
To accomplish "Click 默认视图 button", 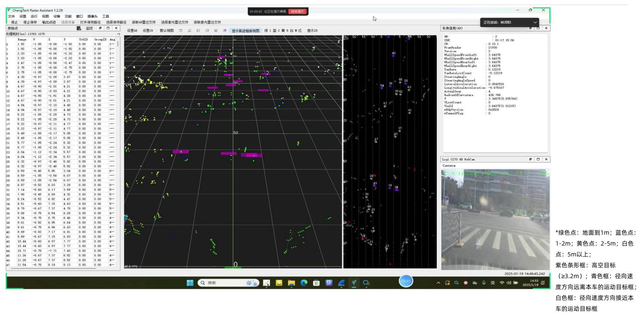I will click(x=166, y=31).
